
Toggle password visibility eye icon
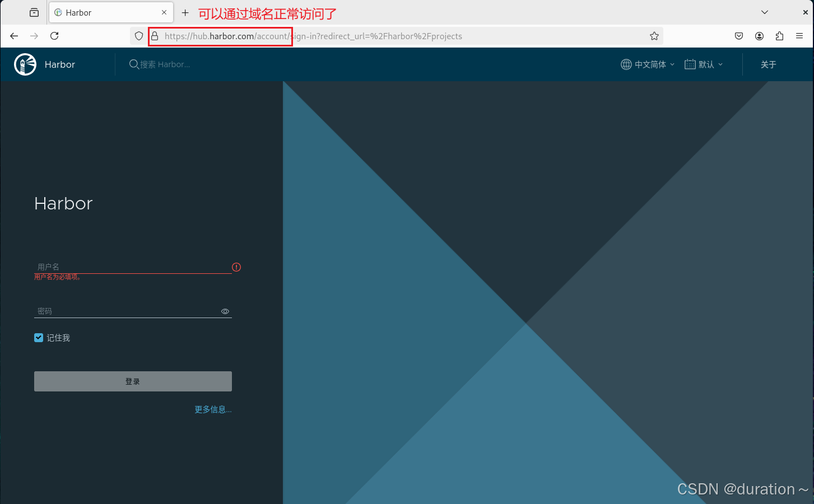point(225,311)
